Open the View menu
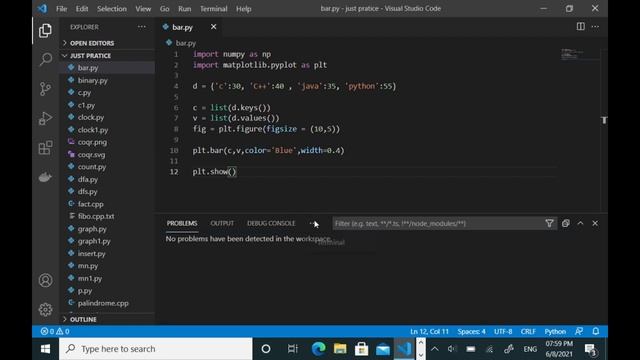The image size is (640, 360). [143, 9]
